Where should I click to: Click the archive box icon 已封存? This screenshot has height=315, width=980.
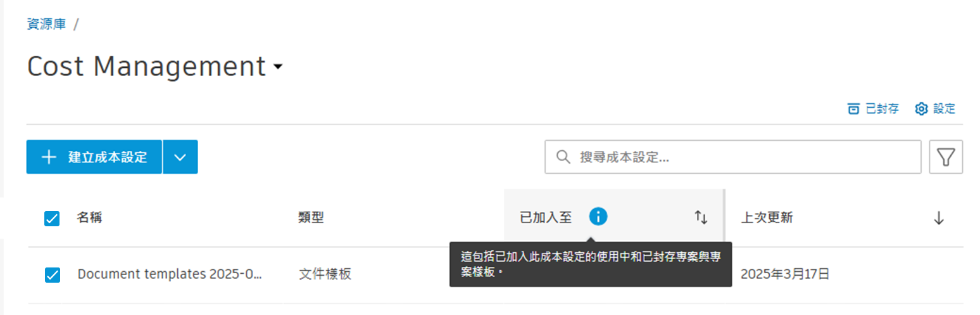tap(853, 109)
